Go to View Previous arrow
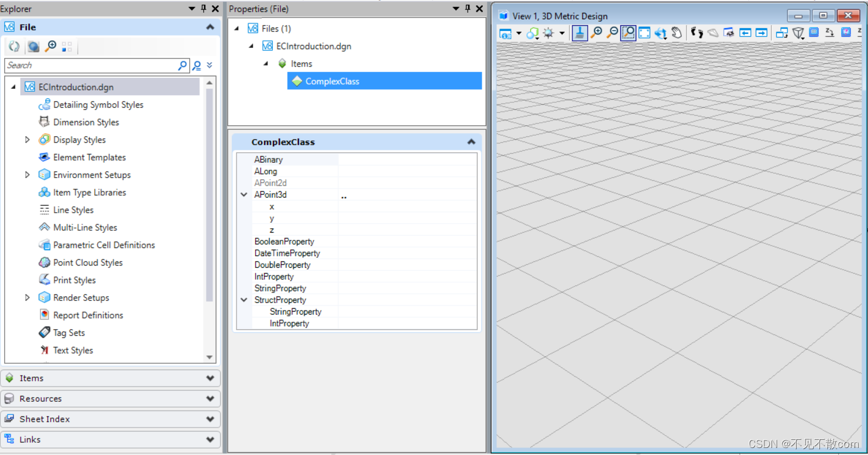This screenshot has height=455, width=868. point(745,33)
